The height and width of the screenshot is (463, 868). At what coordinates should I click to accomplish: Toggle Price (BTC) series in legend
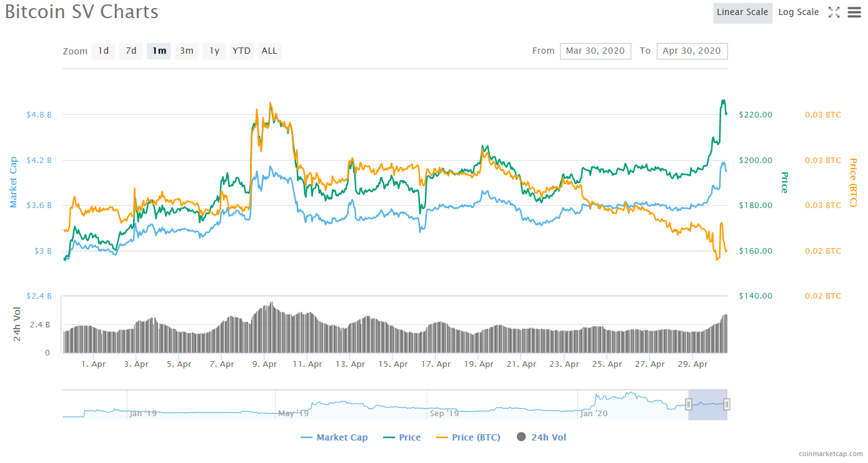[x=468, y=437]
